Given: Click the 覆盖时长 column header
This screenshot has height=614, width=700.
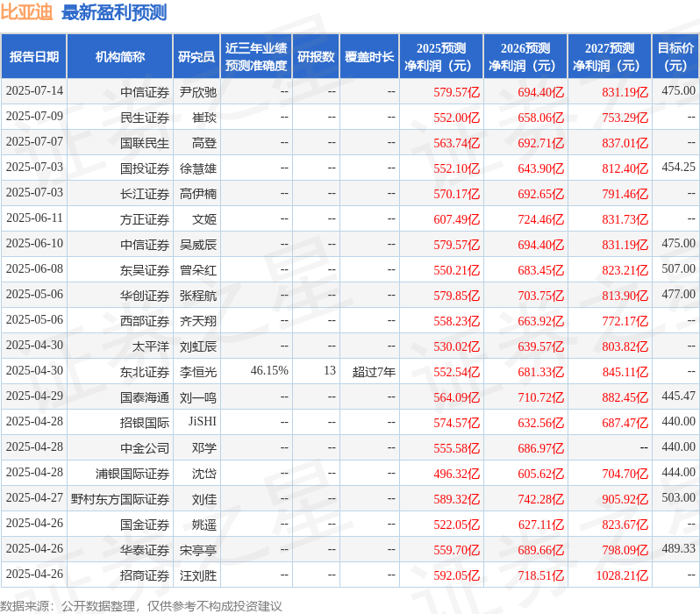Looking at the screenshot, I should (369, 57).
